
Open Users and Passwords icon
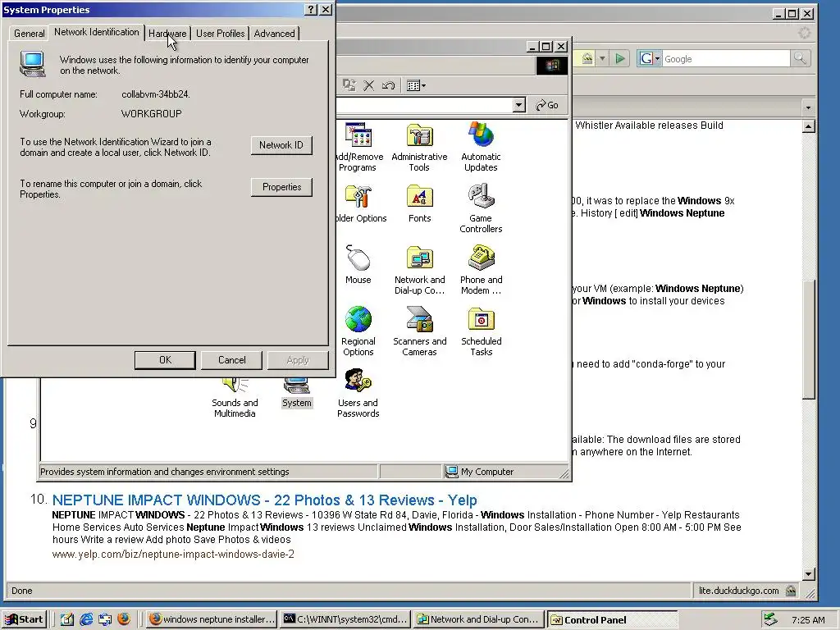coord(358,393)
